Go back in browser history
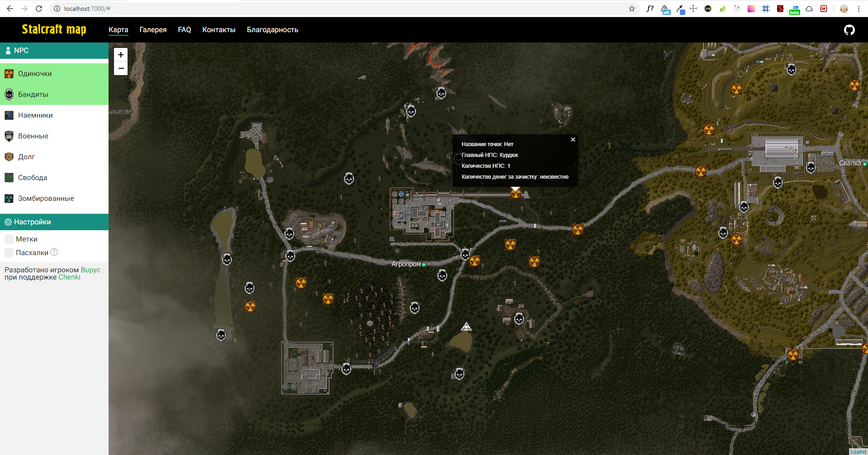The height and width of the screenshot is (455, 868). tap(10, 9)
